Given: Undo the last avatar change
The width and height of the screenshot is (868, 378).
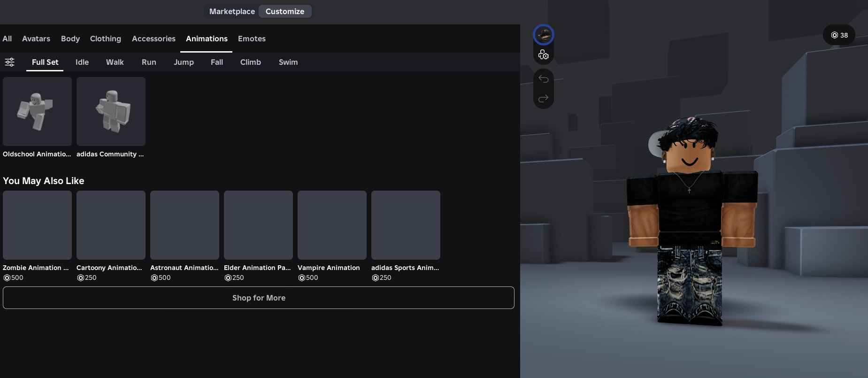Looking at the screenshot, I should point(544,79).
